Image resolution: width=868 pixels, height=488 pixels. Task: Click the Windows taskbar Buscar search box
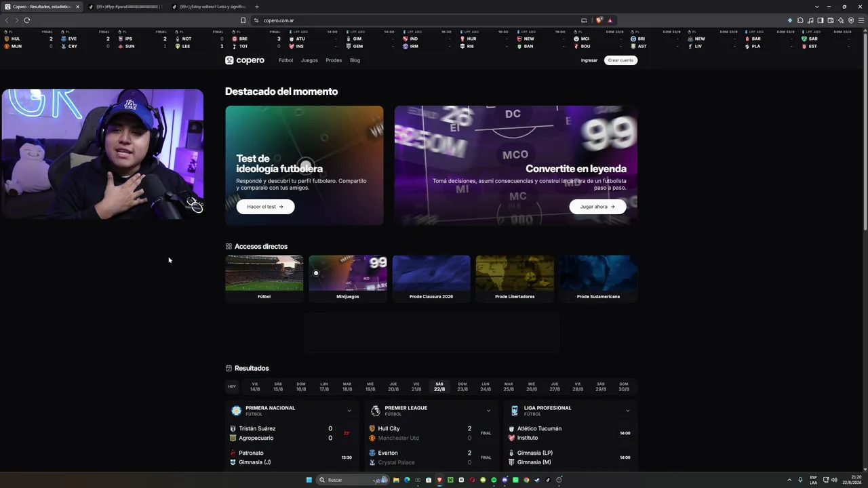click(351, 480)
